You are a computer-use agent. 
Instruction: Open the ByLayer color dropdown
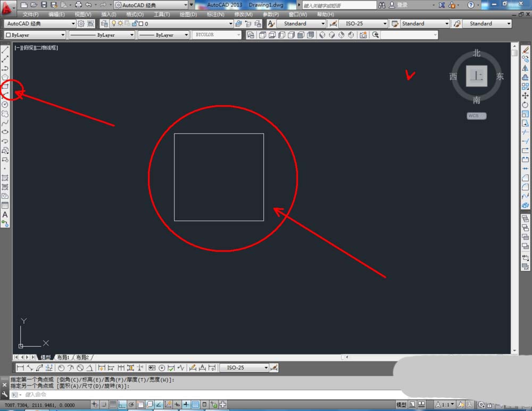(35, 35)
